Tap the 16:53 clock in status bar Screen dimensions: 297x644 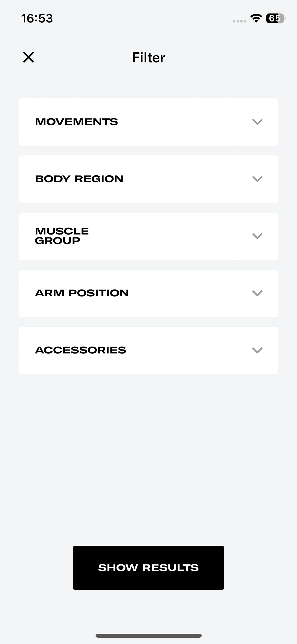point(37,19)
